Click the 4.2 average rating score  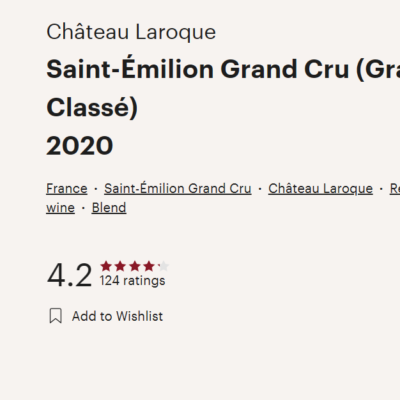69,275
